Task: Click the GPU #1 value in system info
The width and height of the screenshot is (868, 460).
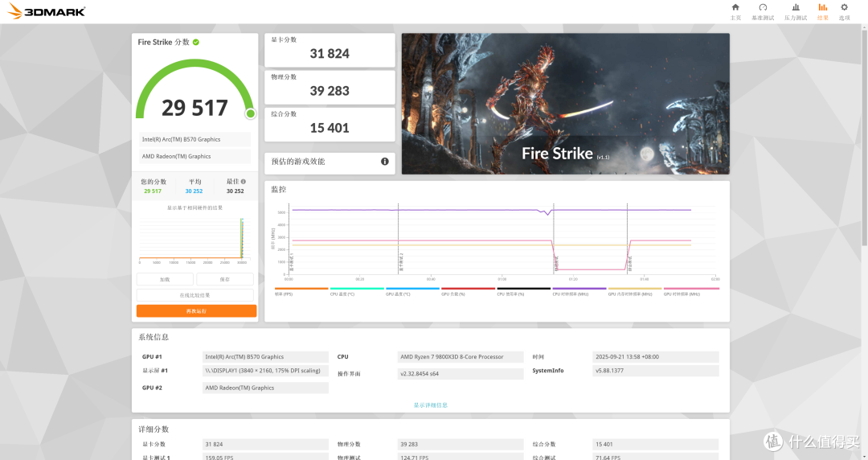Action: [266, 357]
